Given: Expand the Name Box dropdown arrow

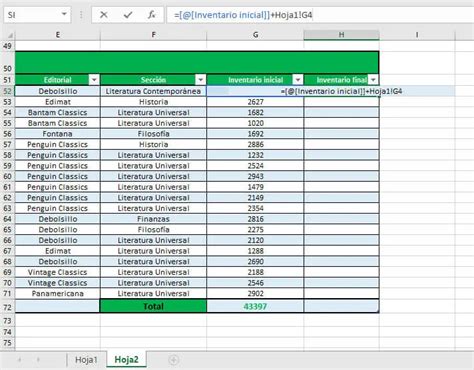Looking at the screenshot, I should (64, 15).
